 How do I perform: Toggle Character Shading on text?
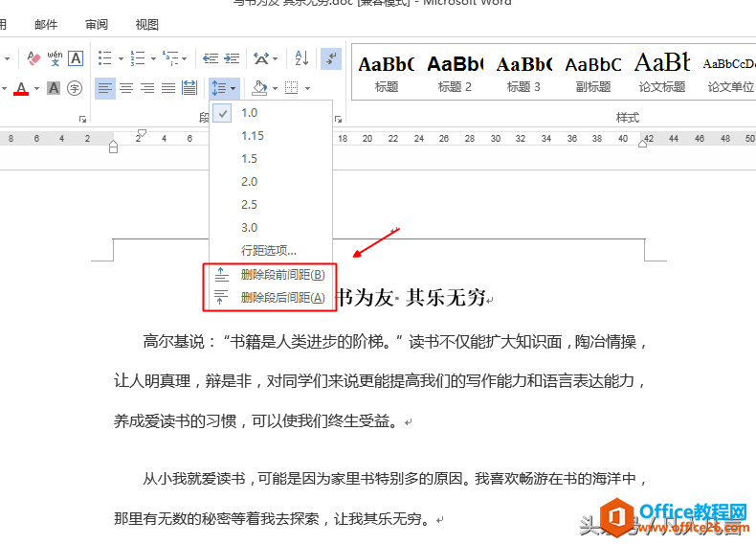point(54,88)
